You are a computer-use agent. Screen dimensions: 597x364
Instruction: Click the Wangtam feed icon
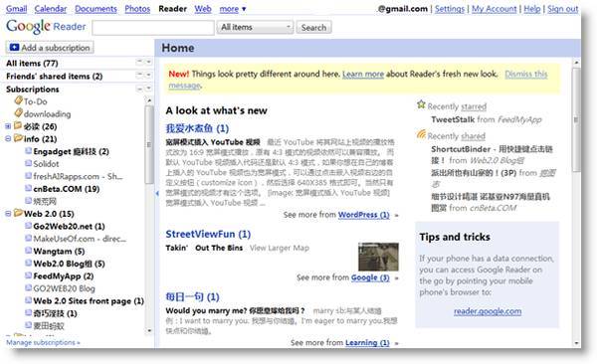pyautogui.click(x=28, y=251)
